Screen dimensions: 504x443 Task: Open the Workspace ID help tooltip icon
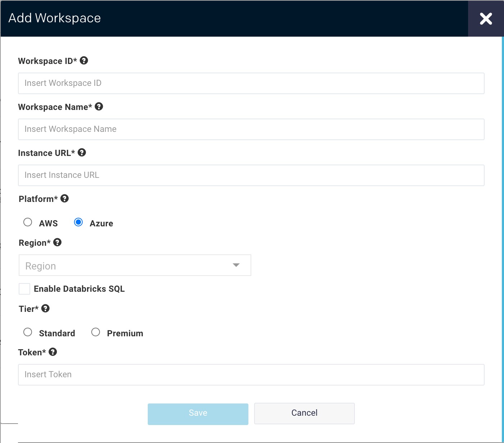click(84, 61)
